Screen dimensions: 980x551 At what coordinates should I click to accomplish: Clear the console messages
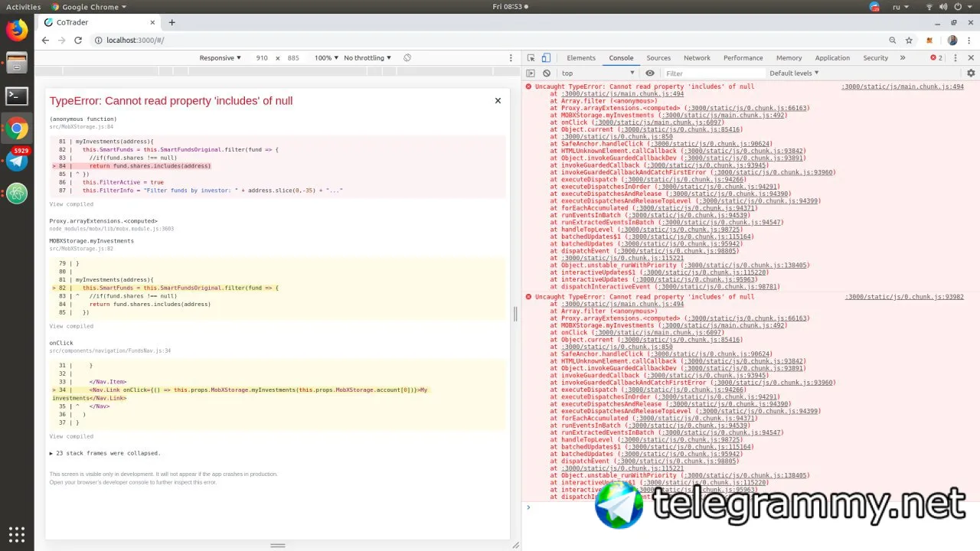pyautogui.click(x=547, y=73)
